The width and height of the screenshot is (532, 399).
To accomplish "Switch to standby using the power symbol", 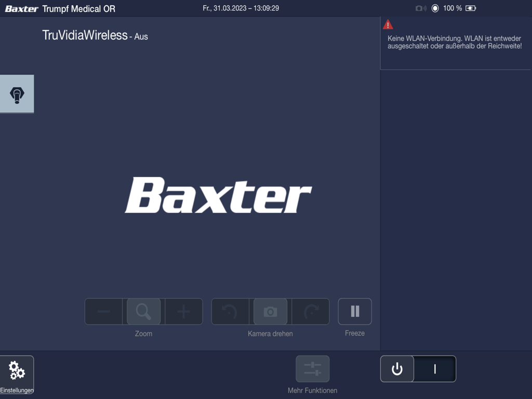I will click(x=397, y=369).
